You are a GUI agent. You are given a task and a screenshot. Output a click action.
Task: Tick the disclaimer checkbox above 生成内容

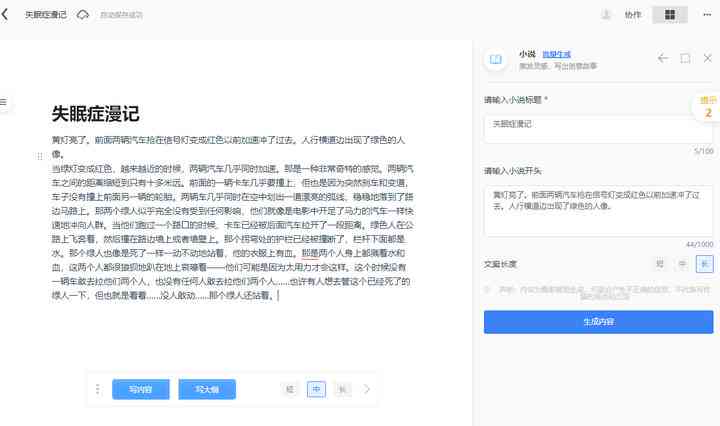(487, 289)
